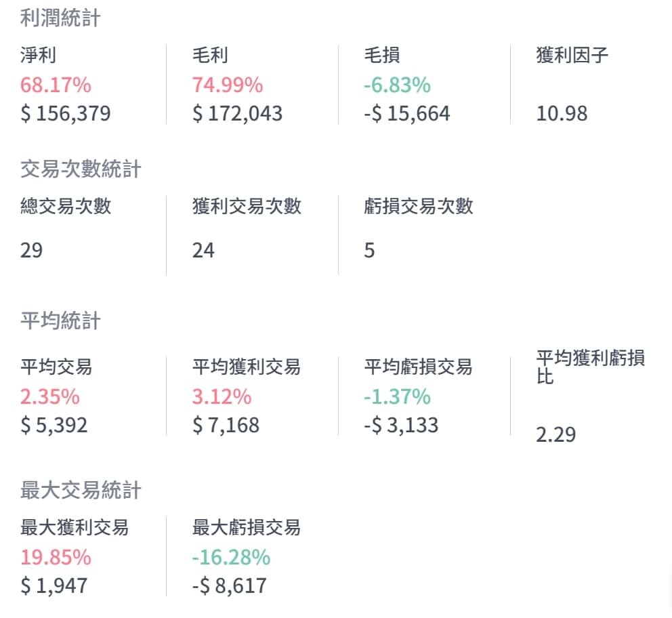Image resolution: width=672 pixels, height=618 pixels.
Task: Click the 平均交易 percentage 2.35%
Action: coord(50,396)
